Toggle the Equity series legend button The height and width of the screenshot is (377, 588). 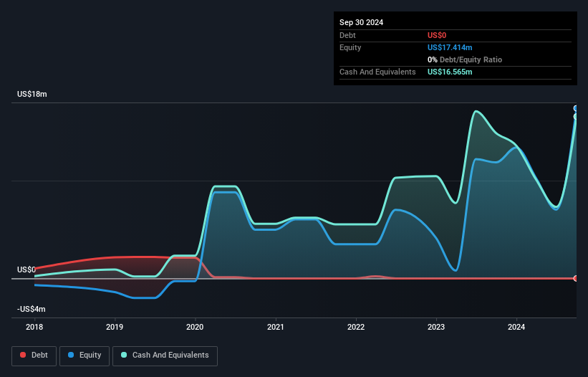(x=85, y=355)
